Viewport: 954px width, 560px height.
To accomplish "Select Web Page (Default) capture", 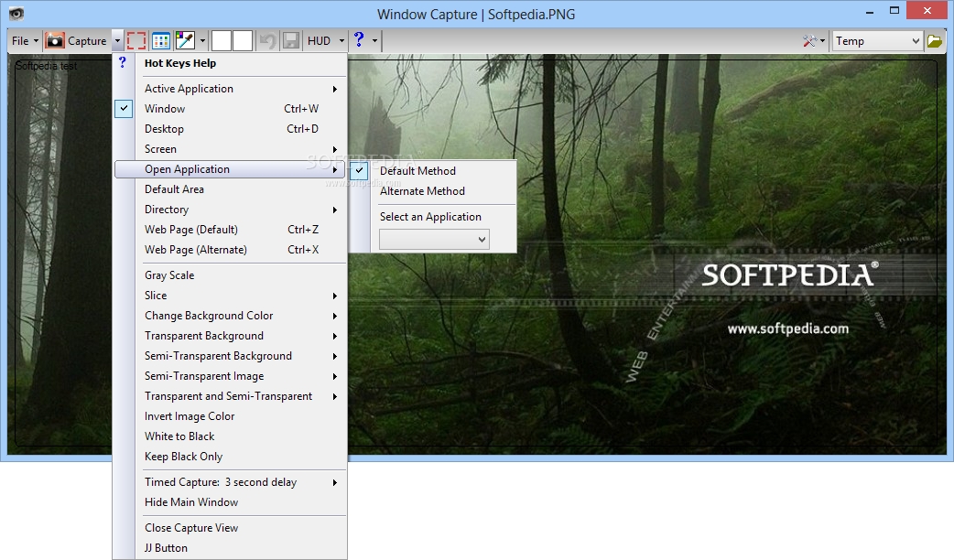I will [231, 230].
